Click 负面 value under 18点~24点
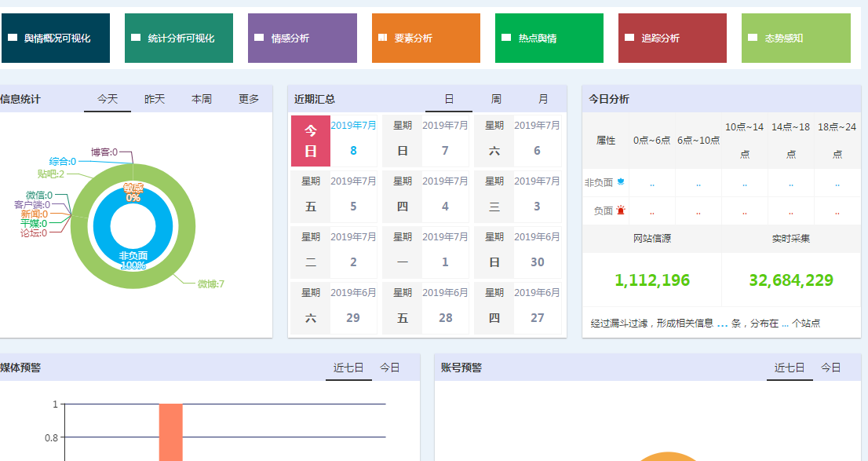The width and height of the screenshot is (868, 461). (x=837, y=212)
